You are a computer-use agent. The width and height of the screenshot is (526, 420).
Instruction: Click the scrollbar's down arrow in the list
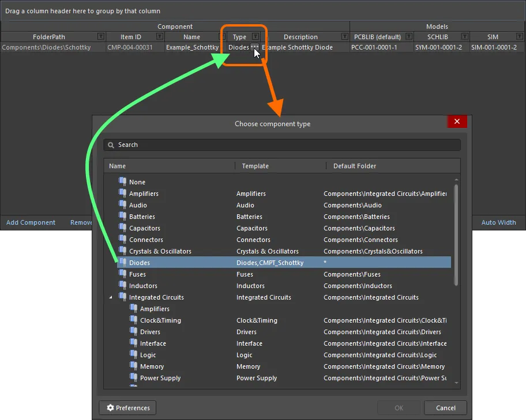(457, 382)
